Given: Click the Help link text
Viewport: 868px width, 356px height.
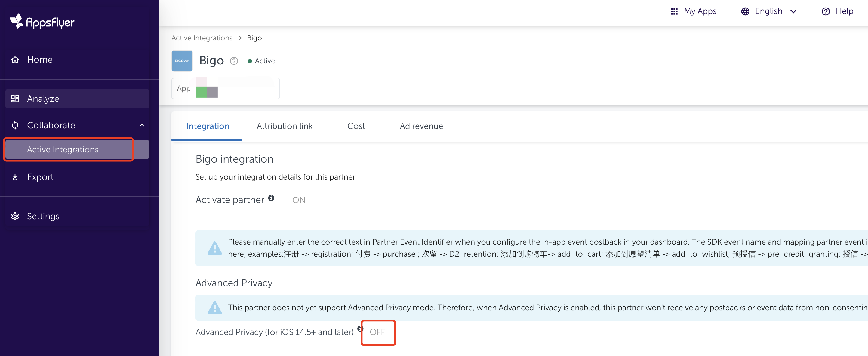Looking at the screenshot, I should (845, 11).
